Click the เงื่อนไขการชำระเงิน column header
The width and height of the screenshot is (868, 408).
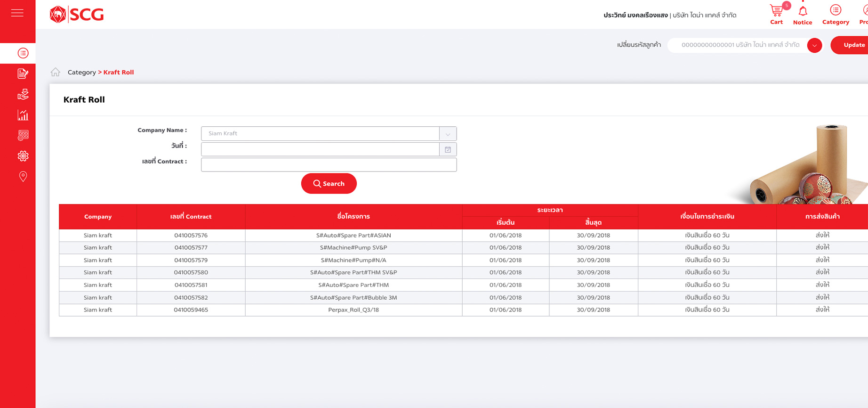click(x=707, y=217)
